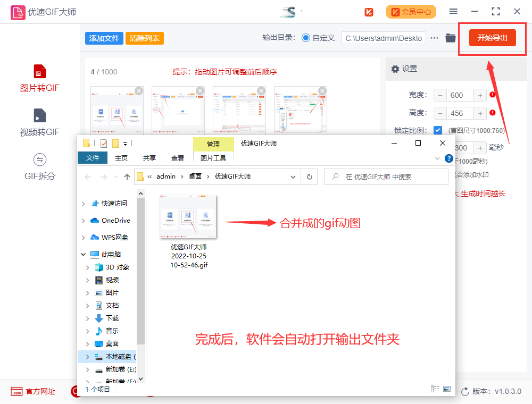
Task: Increase the 高度 height value
Action: (480, 114)
